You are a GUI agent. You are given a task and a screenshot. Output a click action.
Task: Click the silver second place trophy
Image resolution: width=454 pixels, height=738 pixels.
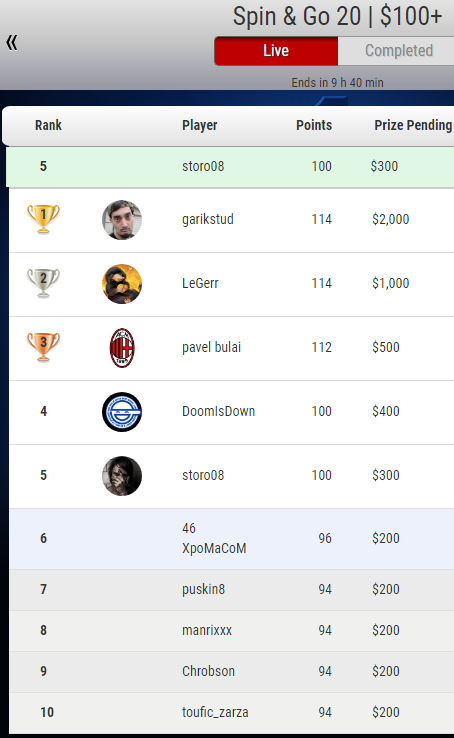tap(43, 283)
